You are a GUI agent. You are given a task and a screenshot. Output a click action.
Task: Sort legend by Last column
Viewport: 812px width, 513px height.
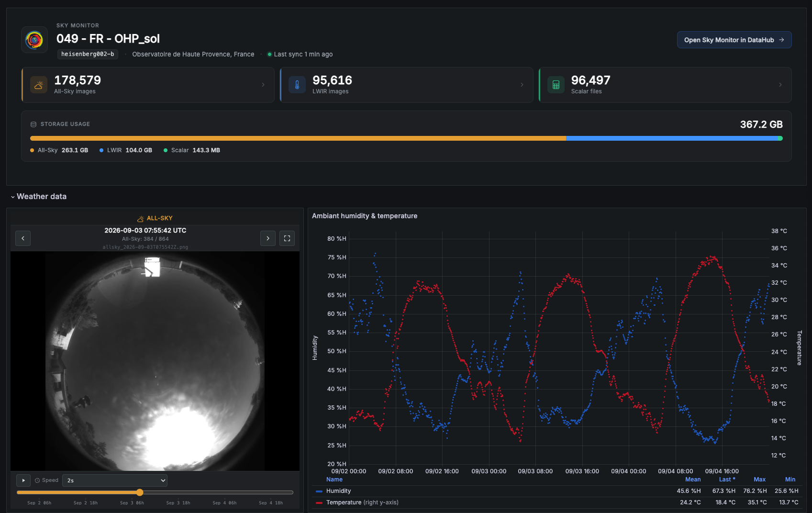727,480
